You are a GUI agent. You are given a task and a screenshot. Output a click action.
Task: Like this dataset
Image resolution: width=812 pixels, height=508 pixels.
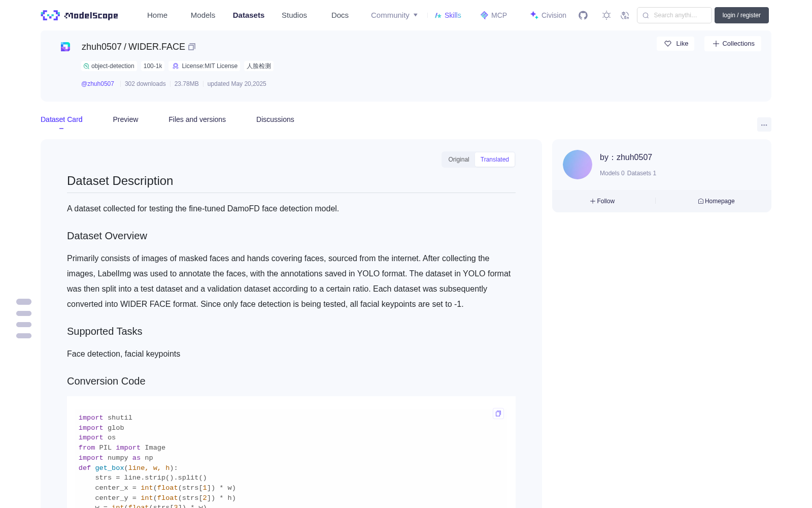click(x=676, y=44)
